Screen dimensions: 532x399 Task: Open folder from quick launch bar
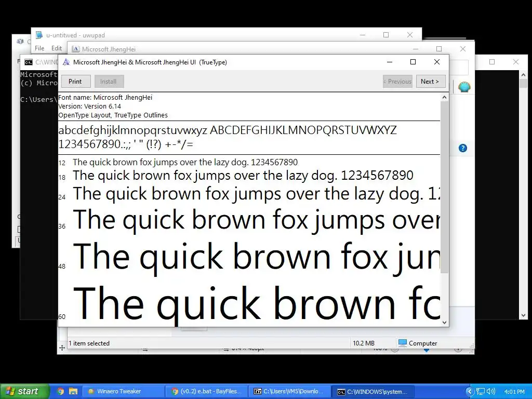point(73,391)
